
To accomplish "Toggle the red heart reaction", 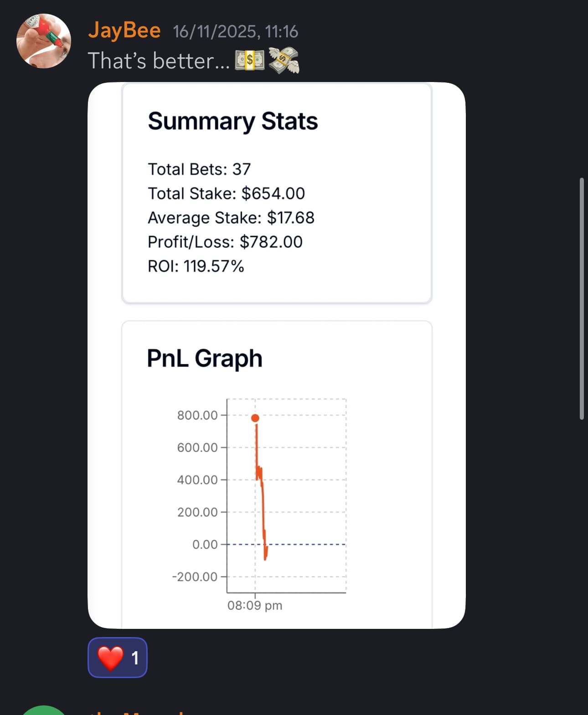I will 118,658.
